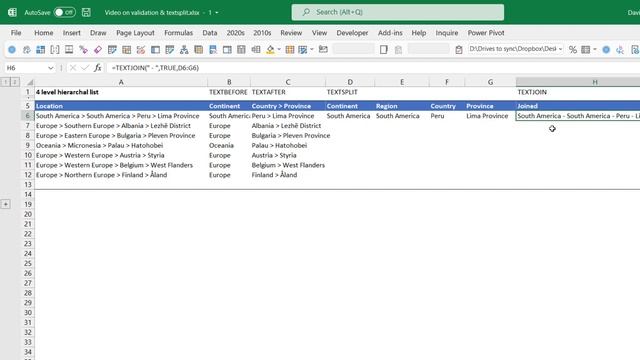Image resolution: width=640 pixels, height=360 pixels.
Task: Click the Select All corner triangle
Action: [30, 82]
